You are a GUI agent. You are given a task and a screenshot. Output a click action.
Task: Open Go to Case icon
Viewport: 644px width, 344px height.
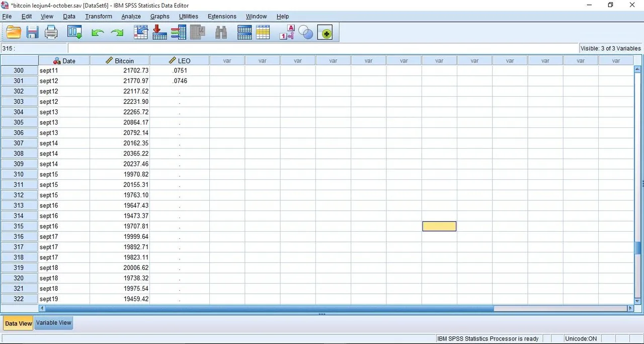(141, 33)
